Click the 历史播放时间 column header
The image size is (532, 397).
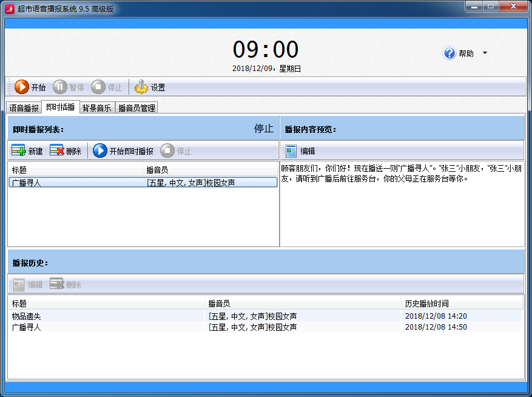tap(462, 304)
